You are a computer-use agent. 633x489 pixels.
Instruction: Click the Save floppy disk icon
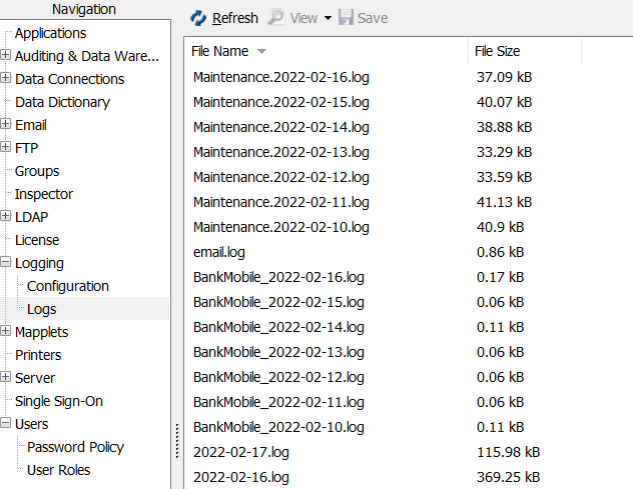point(346,18)
